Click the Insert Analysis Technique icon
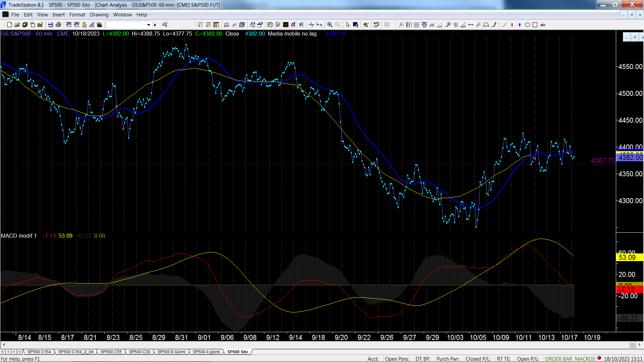Image resolution: width=644 pixels, height=362 pixels. (226, 25)
